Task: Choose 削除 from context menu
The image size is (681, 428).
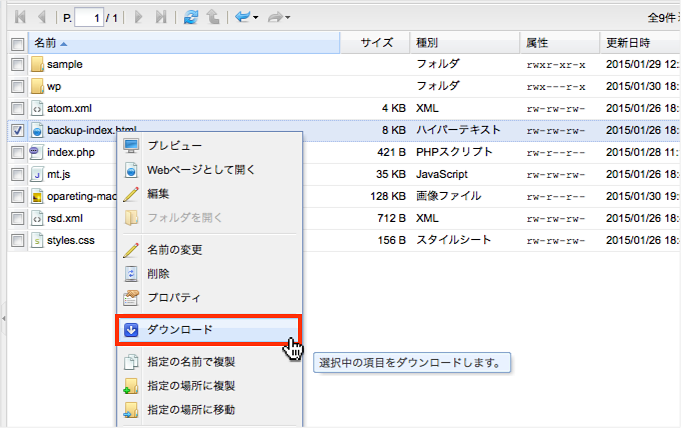Action: (x=209, y=274)
